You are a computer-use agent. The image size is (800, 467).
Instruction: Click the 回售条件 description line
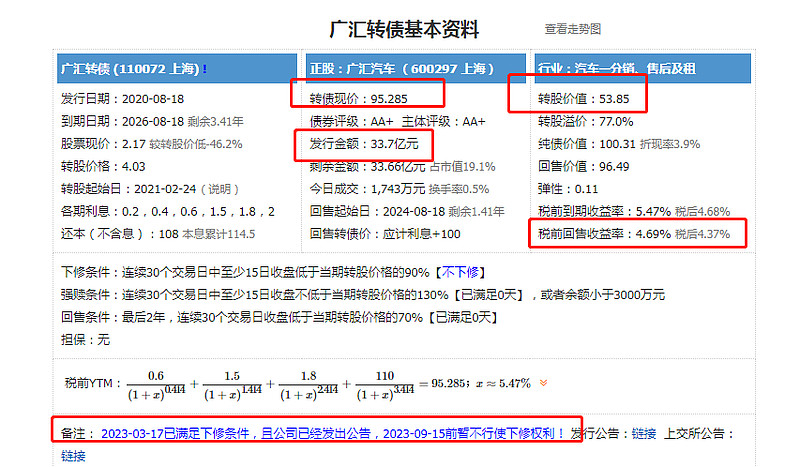280,317
